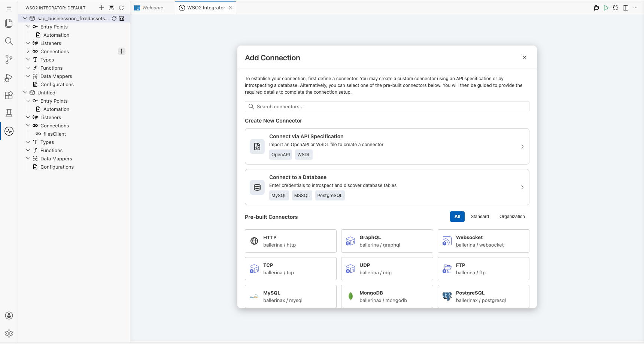This screenshot has height=344, width=644.
Task: Open the AI copilot chat icon
Action: (596, 8)
